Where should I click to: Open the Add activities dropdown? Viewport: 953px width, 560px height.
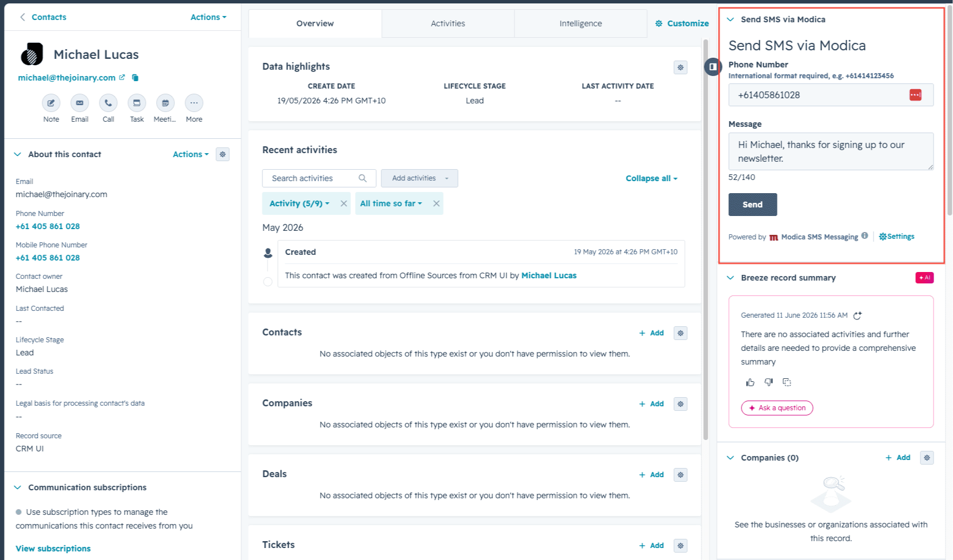pyautogui.click(x=420, y=178)
